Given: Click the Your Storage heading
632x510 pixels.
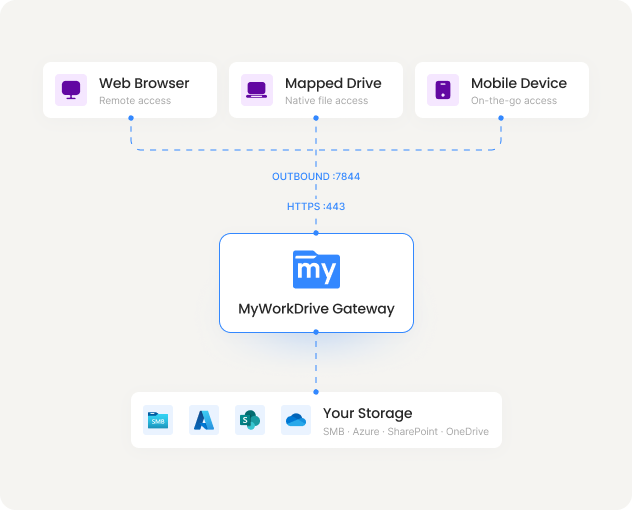Looking at the screenshot, I should 368,414.
